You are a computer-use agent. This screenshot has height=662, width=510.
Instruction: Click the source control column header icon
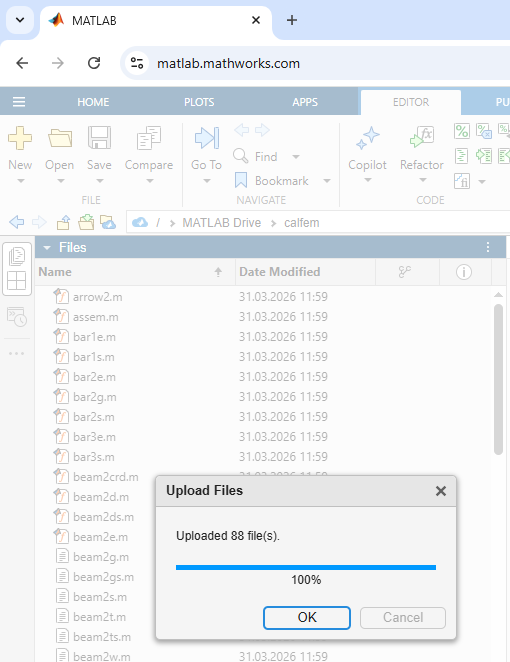(404, 272)
